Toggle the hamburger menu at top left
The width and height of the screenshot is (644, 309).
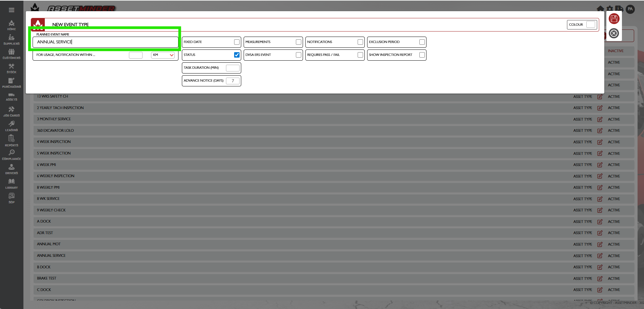coord(12,10)
